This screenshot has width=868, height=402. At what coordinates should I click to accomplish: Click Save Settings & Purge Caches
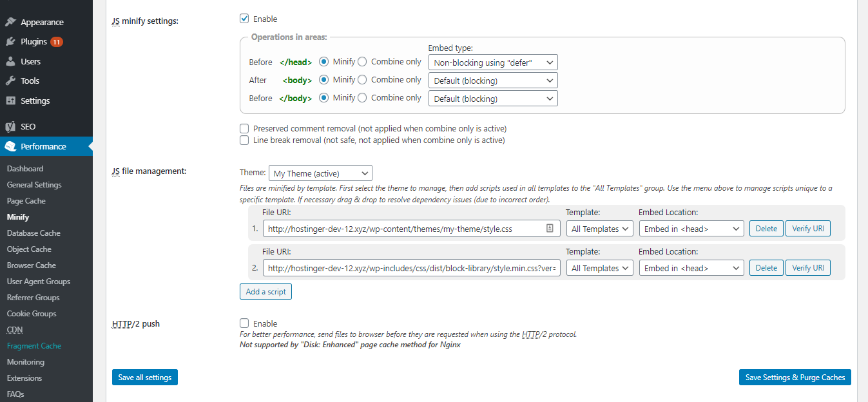coord(795,377)
